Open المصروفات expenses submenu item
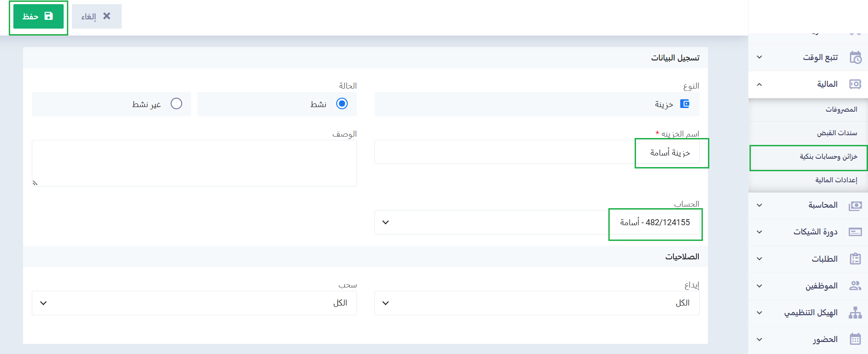The height and width of the screenshot is (354, 868). (841, 109)
